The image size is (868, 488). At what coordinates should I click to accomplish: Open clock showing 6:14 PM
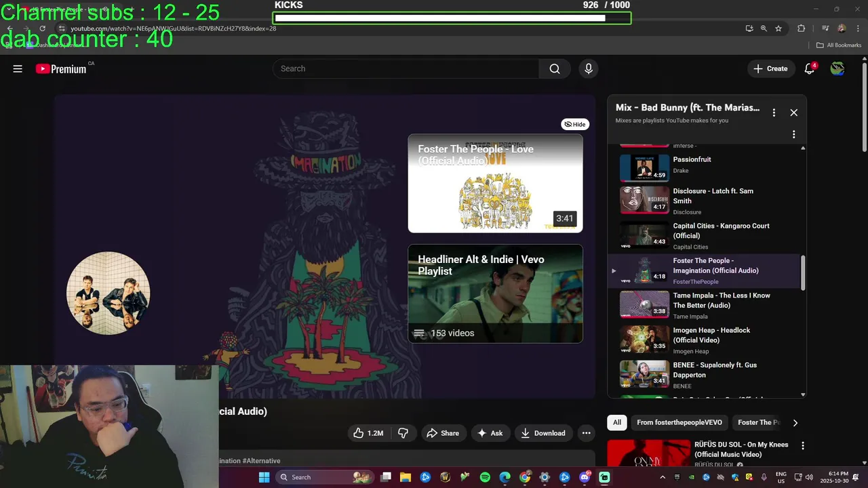833,477
